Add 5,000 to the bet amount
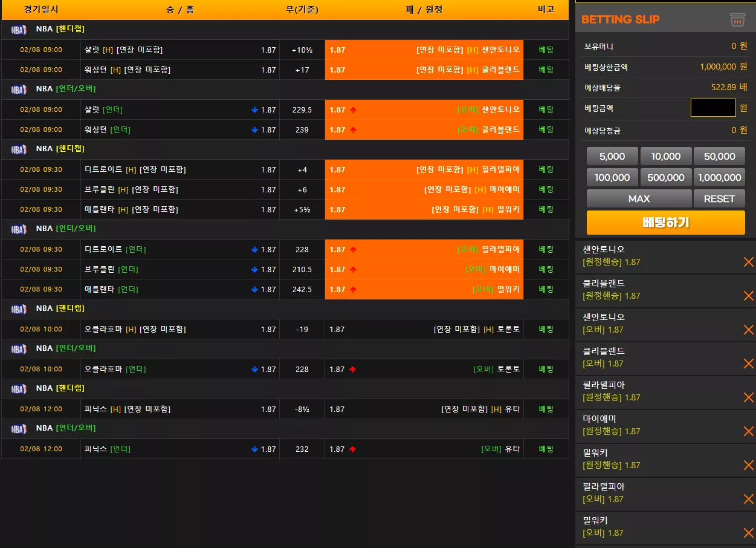Image resolution: width=756 pixels, height=548 pixels. (x=612, y=156)
